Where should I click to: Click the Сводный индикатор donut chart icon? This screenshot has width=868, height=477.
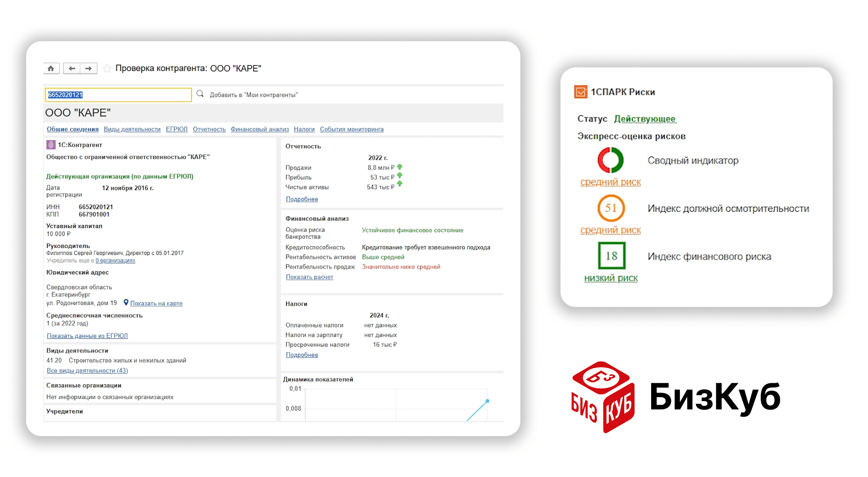click(x=610, y=160)
